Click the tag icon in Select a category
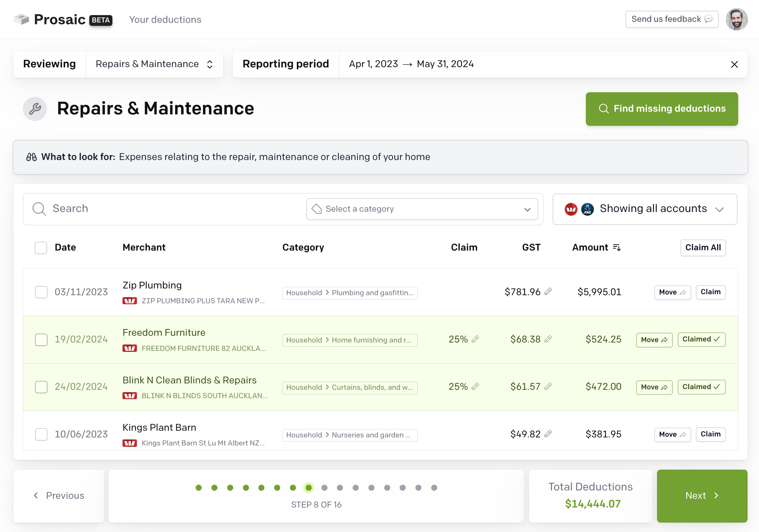Screen dimensions: 759x532 pyautogui.click(x=316, y=209)
